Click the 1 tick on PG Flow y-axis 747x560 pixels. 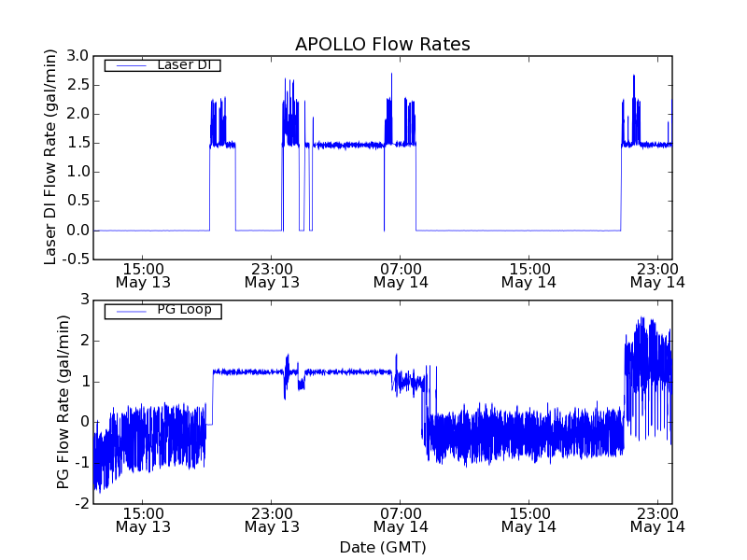[85, 382]
